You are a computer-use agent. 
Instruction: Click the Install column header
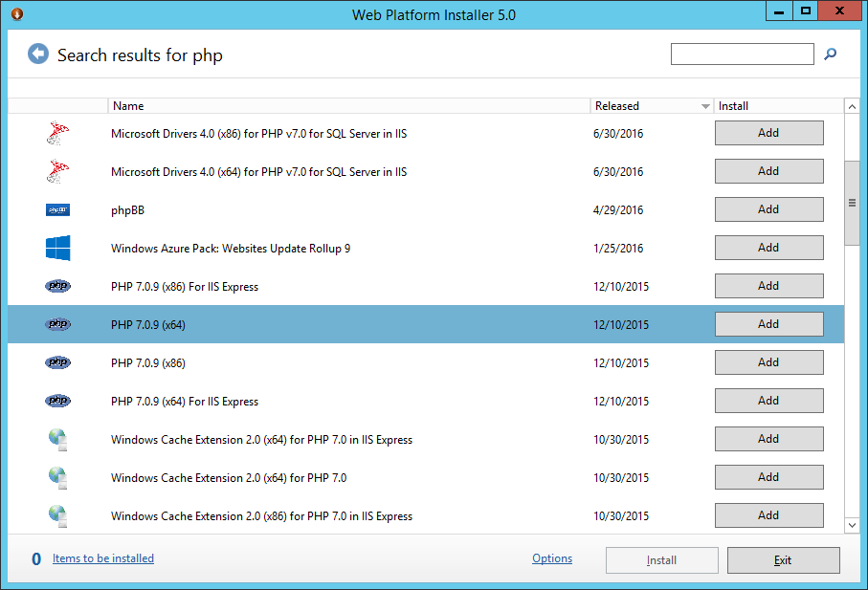pyautogui.click(x=777, y=106)
